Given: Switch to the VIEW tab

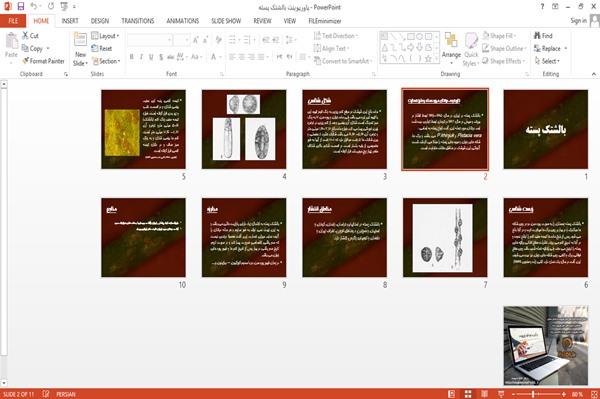Looking at the screenshot, I should 290,21.
